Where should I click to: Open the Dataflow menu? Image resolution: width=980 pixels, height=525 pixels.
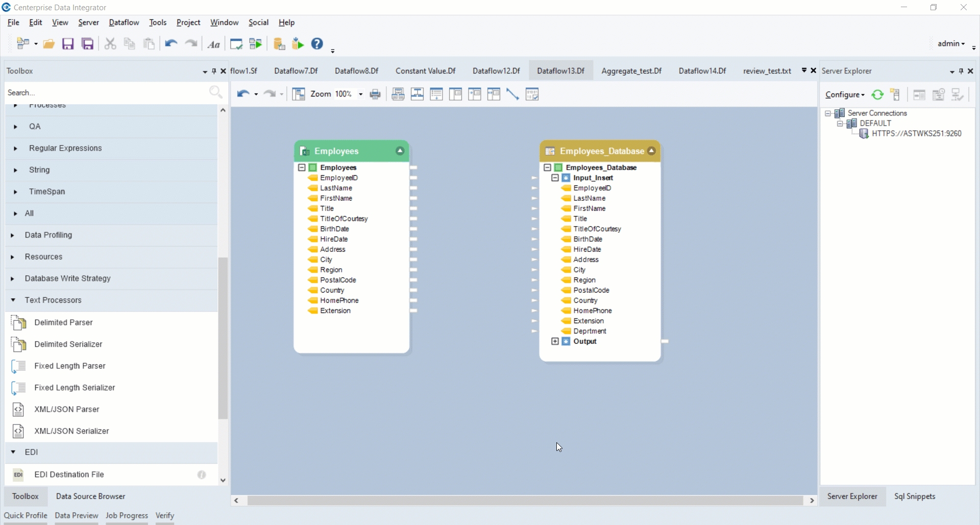point(124,22)
